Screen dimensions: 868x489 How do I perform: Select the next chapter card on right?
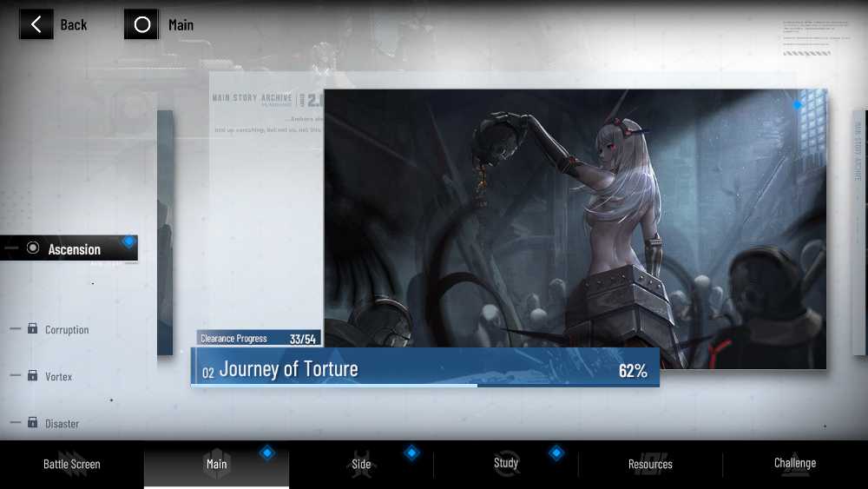click(859, 233)
